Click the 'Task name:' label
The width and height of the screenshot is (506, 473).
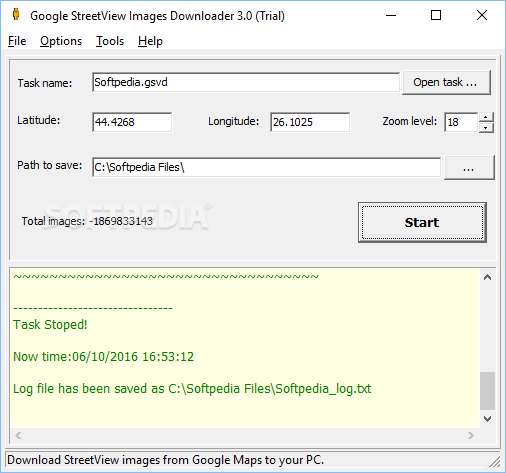coord(45,83)
